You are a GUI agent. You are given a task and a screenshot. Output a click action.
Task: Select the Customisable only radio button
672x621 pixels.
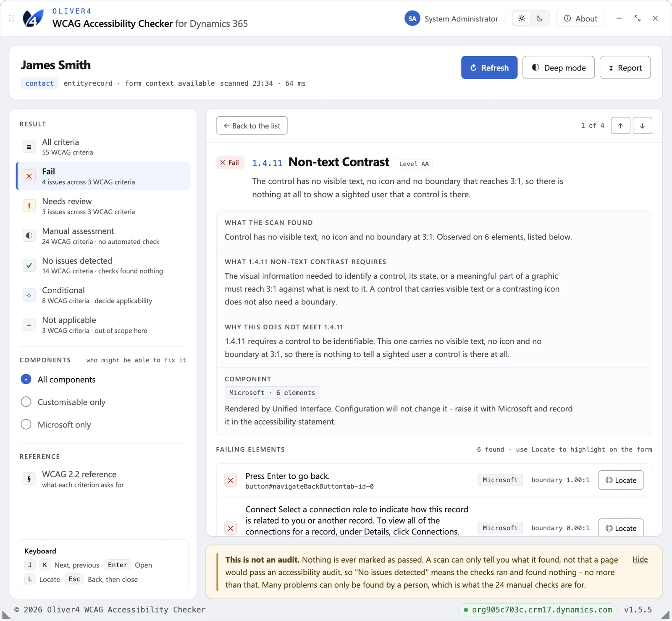[x=26, y=402]
